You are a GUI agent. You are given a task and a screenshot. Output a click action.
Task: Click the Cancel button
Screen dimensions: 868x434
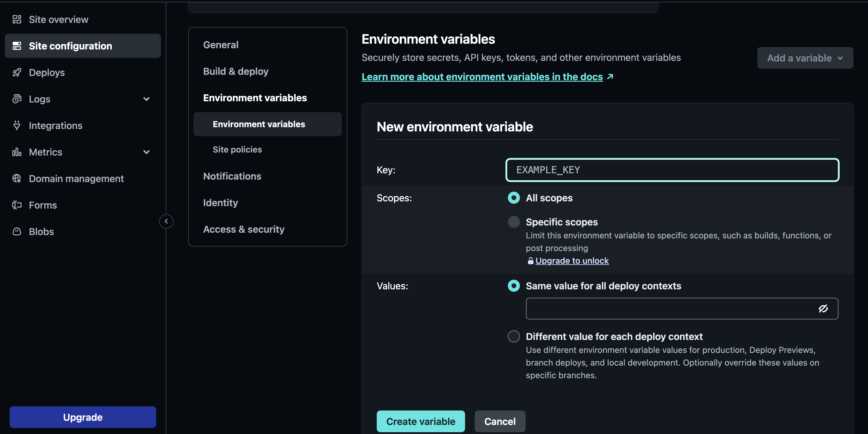pos(500,421)
